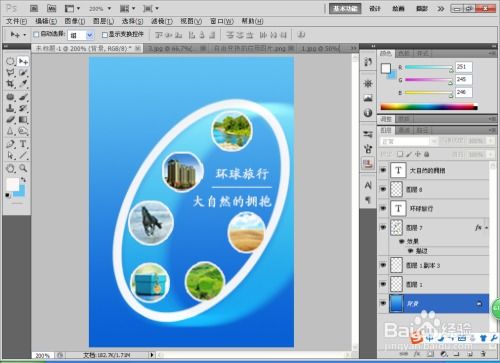The width and height of the screenshot is (500, 363).
Task: Select the Brush tool
Action: (x=23, y=97)
